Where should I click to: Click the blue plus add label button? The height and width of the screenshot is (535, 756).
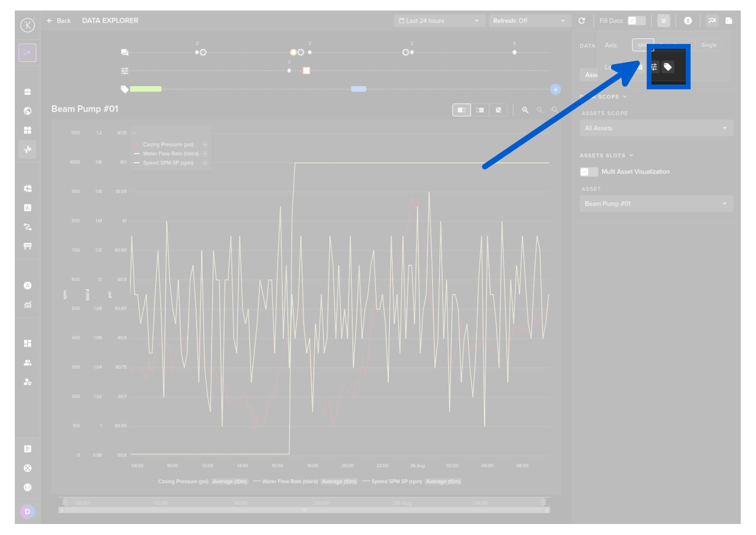555,90
